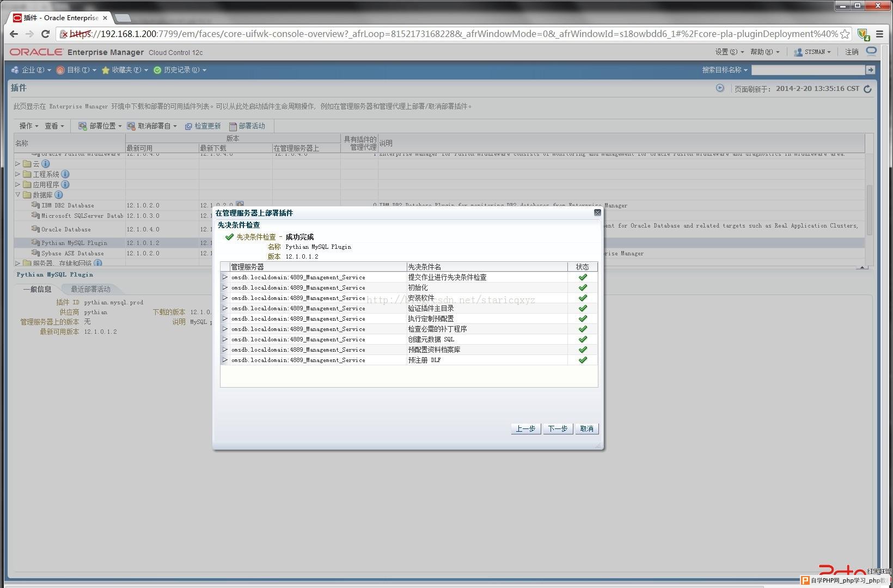Screen dimensions: 893x588
Task: Expand the 工程系统 folder tree node
Action: click(x=18, y=174)
